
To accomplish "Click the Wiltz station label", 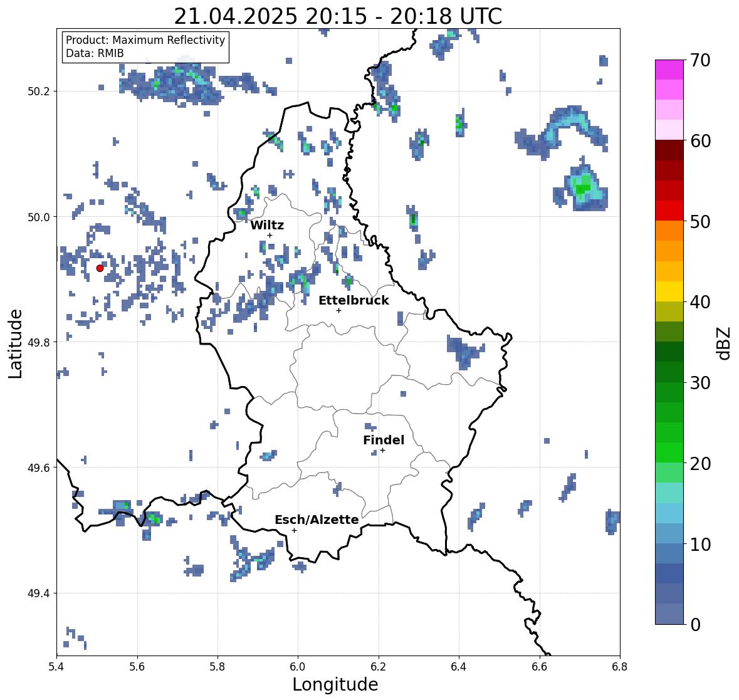I will (x=267, y=225).
